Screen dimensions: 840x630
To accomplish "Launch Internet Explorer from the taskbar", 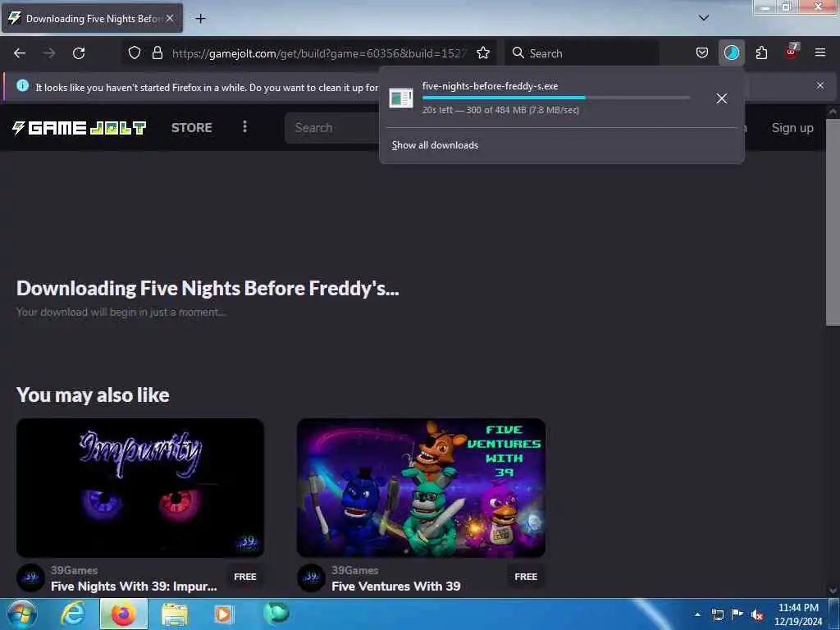I will coord(73,614).
